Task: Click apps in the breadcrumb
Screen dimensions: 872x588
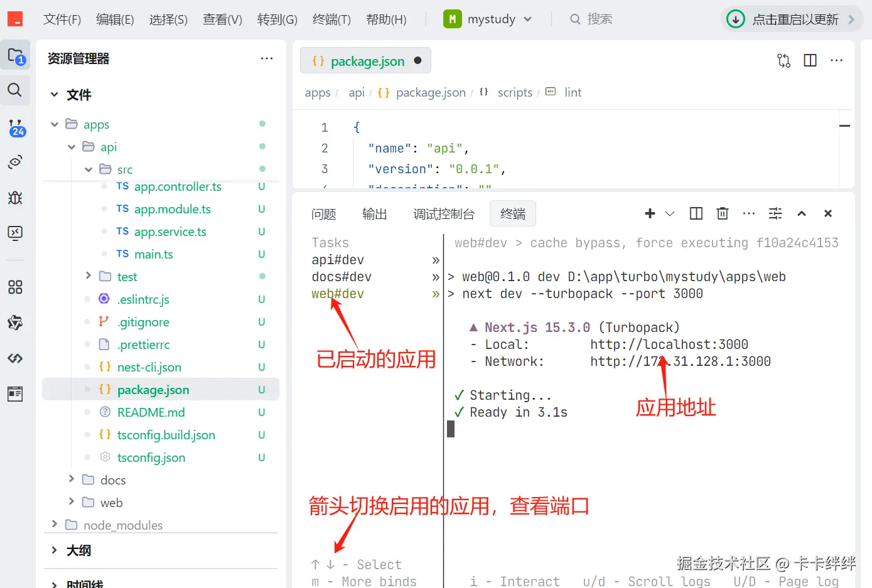Action: (x=318, y=93)
